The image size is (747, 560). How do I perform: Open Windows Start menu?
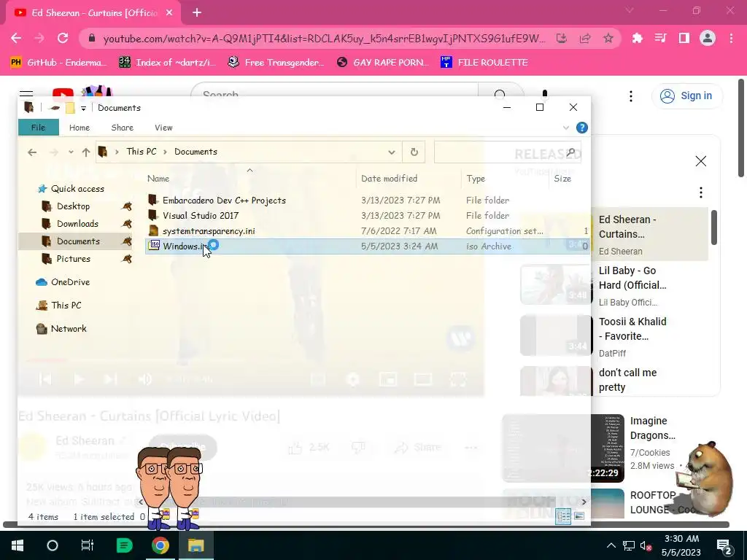(x=18, y=545)
